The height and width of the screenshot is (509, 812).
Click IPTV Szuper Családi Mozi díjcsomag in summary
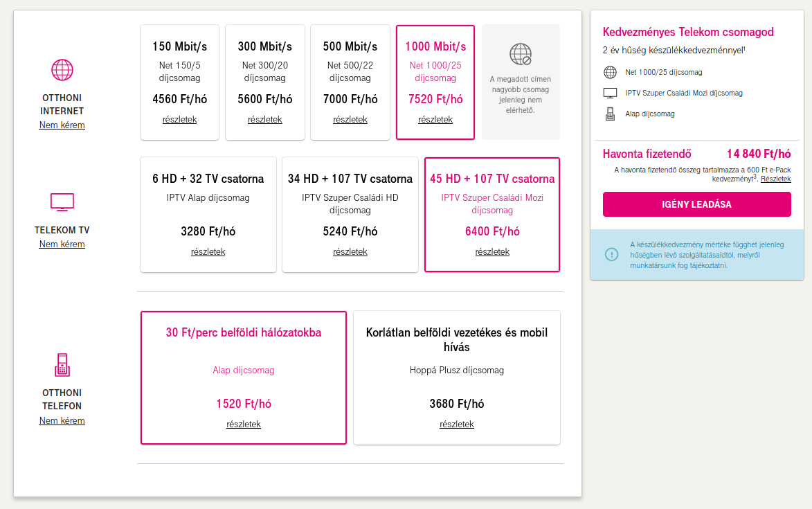(x=683, y=93)
